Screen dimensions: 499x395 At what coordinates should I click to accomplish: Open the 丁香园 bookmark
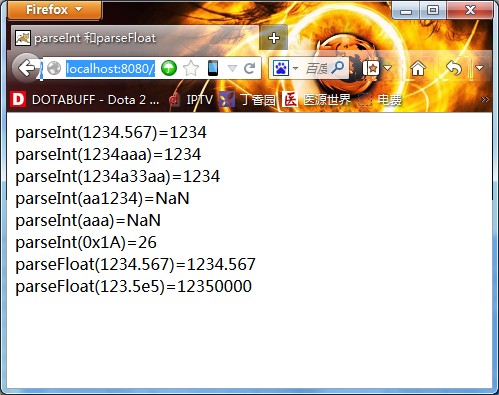247,99
